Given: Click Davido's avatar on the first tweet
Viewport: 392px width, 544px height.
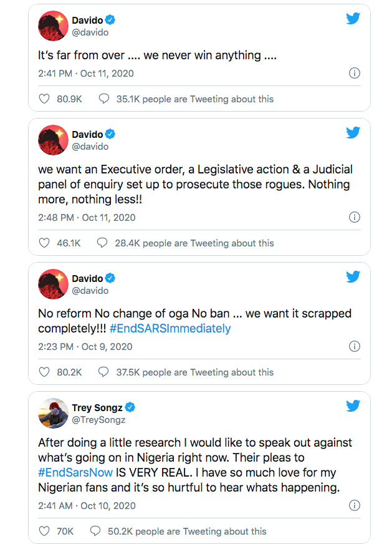Looking at the screenshot, I should 53,26.
